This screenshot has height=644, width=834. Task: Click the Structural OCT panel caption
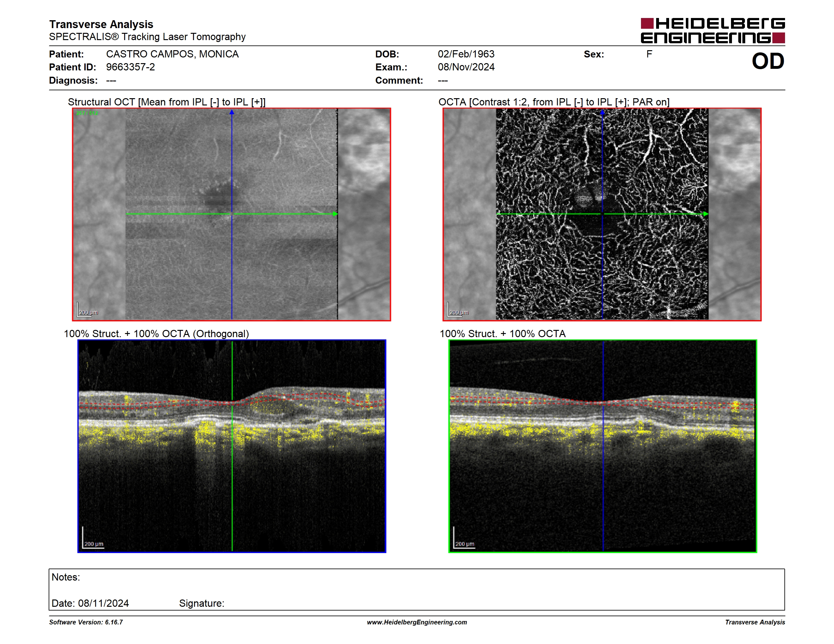tap(166, 102)
